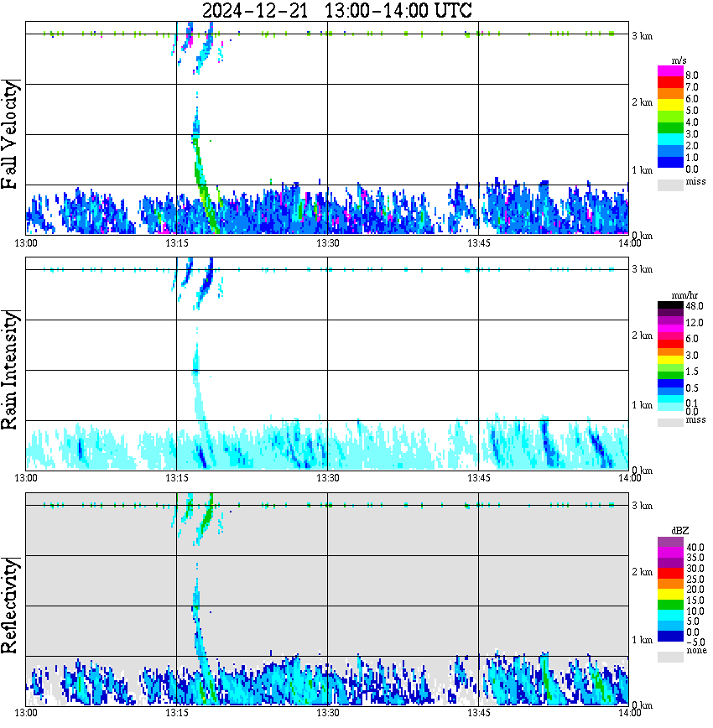Screen dimensions: 713x728
Task: Select the gray "none" swatch in dBZ legend
Action: (x=670, y=657)
